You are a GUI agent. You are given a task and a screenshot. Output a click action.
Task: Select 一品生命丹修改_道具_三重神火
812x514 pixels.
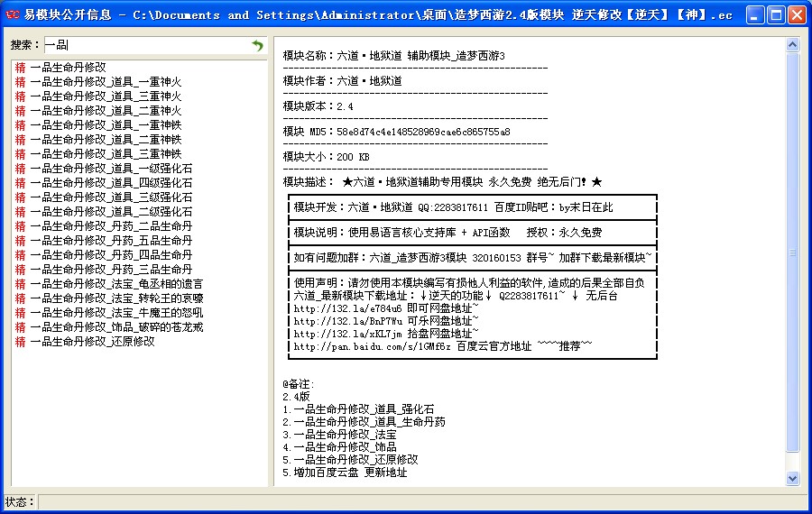[x=106, y=96]
